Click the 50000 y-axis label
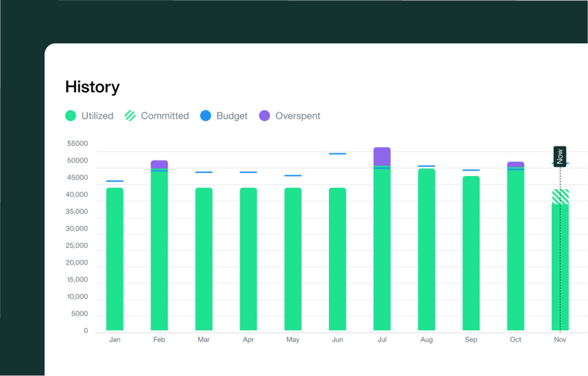 click(77, 161)
